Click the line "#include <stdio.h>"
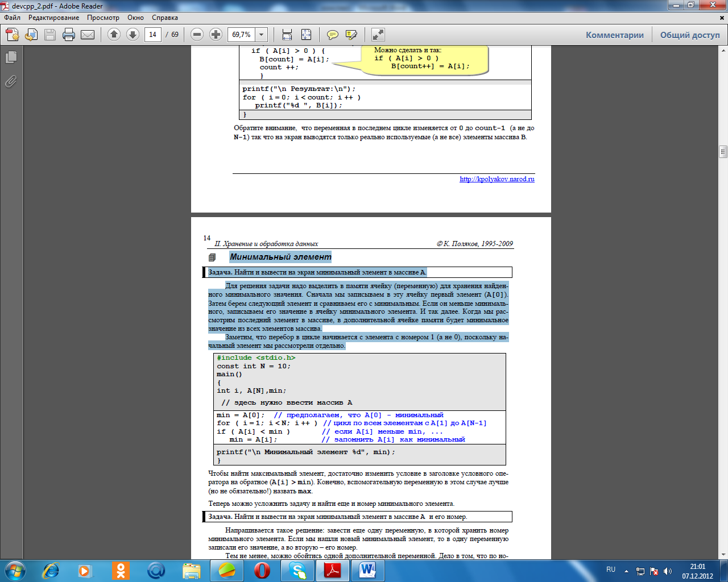Image resolution: width=728 pixels, height=582 pixels. 256,357
